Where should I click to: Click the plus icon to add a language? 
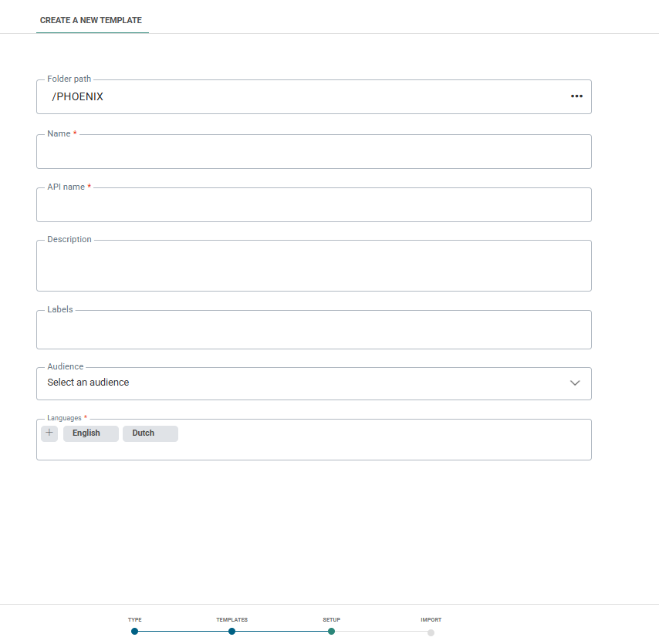pos(49,433)
